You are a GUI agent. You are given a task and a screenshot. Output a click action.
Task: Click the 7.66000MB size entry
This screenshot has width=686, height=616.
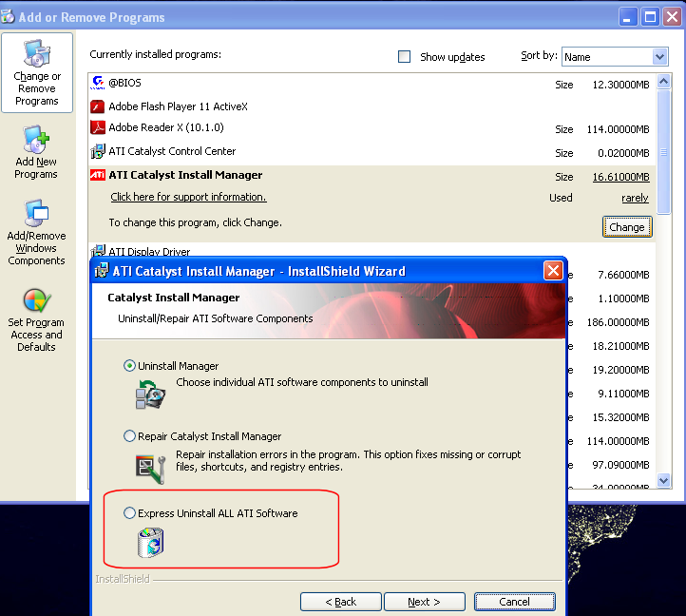[623, 275]
